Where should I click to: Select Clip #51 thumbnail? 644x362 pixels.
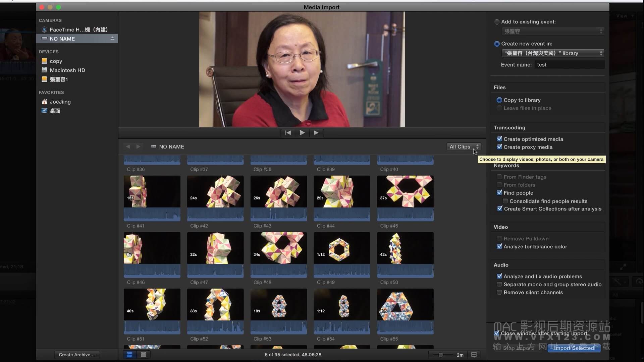coord(152,311)
